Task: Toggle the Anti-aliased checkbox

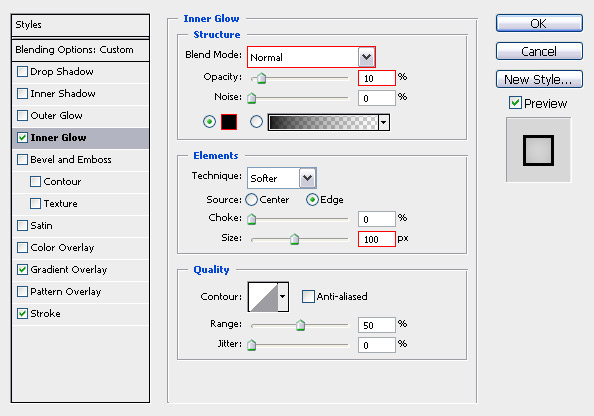Action: [x=308, y=296]
